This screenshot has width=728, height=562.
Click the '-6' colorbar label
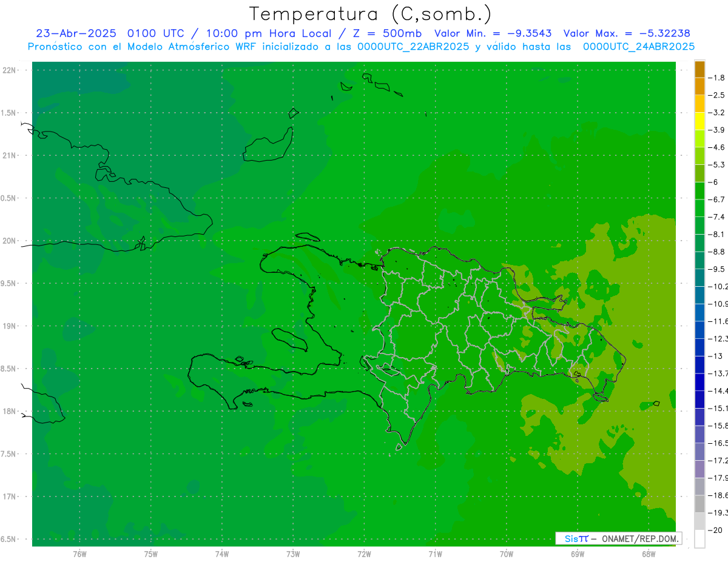pyautogui.click(x=713, y=182)
